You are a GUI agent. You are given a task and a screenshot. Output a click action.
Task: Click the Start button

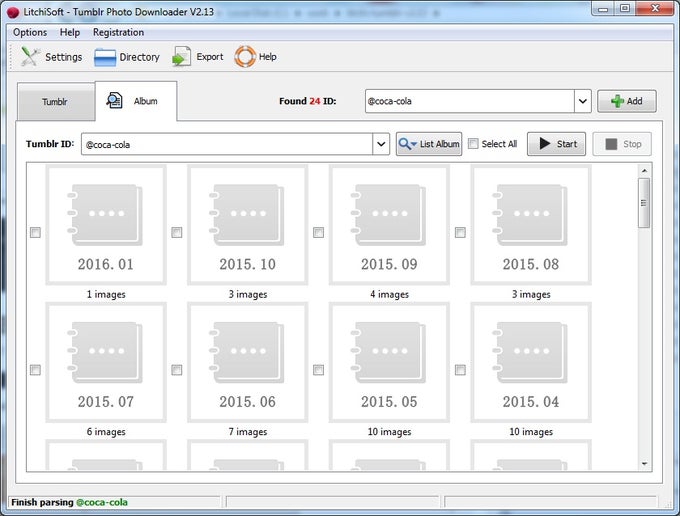[x=556, y=144]
